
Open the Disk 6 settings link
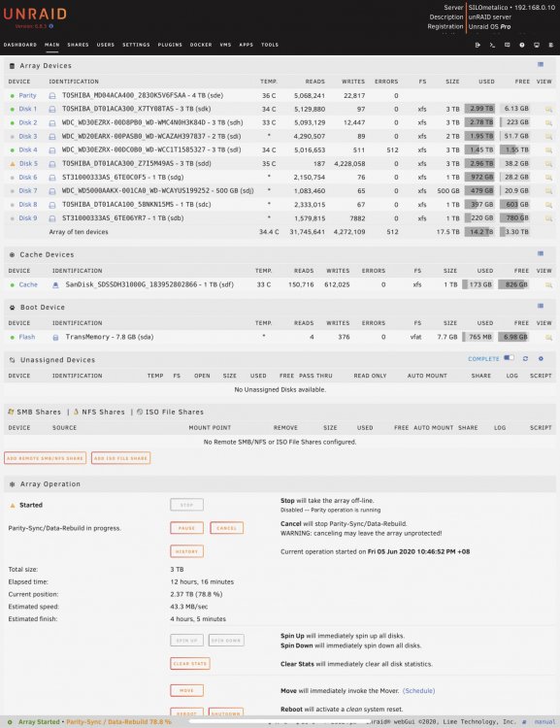pyautogui.click(x=28, y=178)
